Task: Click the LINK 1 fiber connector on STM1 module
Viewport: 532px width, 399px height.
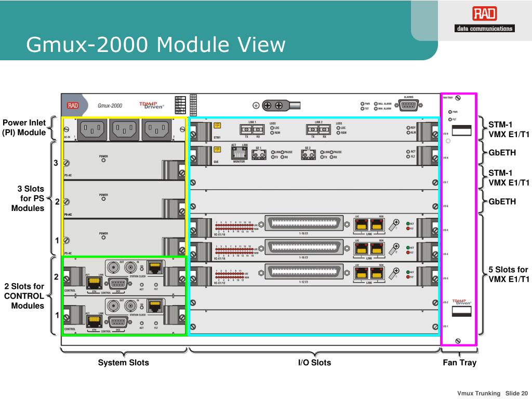Action: click(x=252, y=129)
